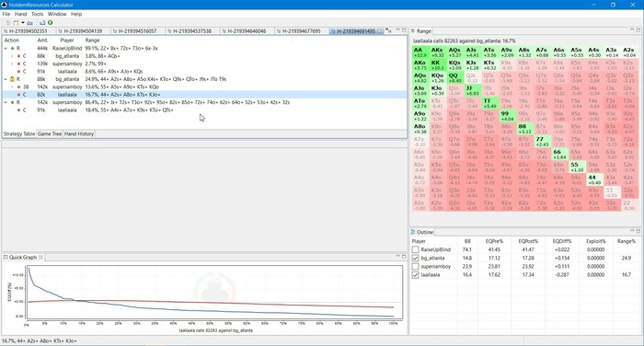Viewport: 644px width, 346px height.
Task: Click the new hand toolbar icon
Action: point(16,23)
